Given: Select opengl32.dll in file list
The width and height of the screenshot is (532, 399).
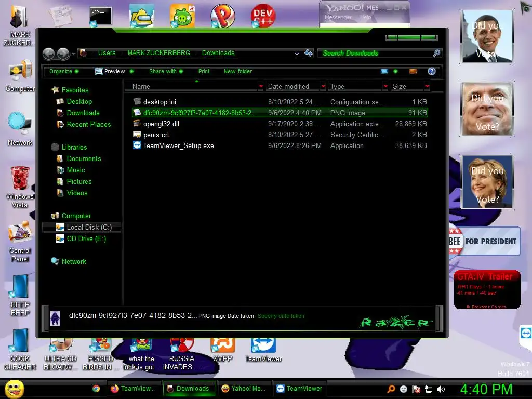Looking at the screenshot, I should (280, 124).
